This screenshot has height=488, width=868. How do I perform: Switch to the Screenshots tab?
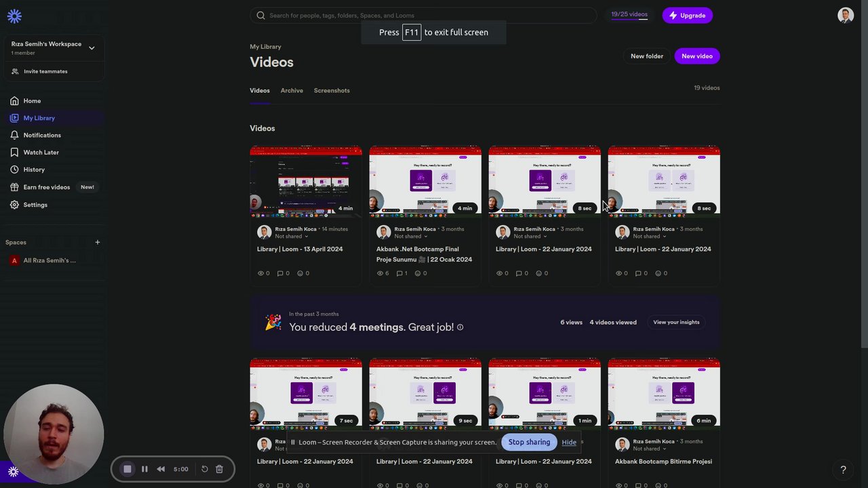click(332, 90)
